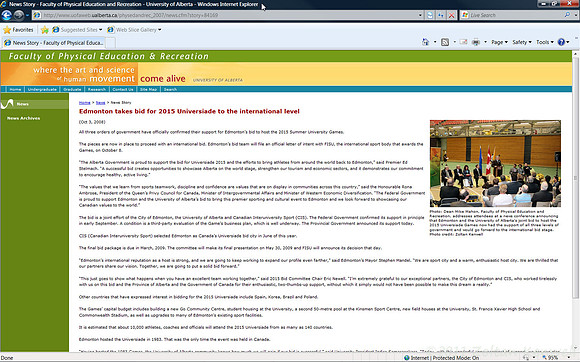The width and height of the screenshot is (580, 362).
Task: Go back with the browser Back arrow
Action: [x=6, y=15]
